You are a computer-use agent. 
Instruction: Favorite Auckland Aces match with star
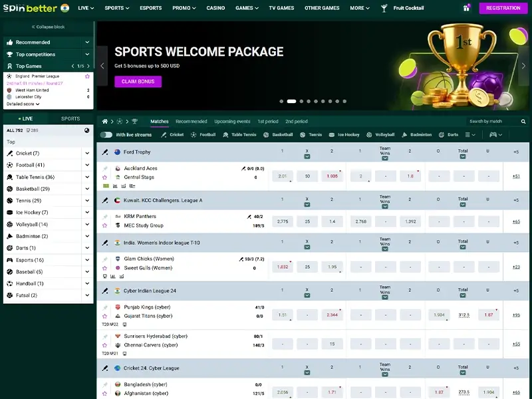pyautogui.click(x=105, y=177)
